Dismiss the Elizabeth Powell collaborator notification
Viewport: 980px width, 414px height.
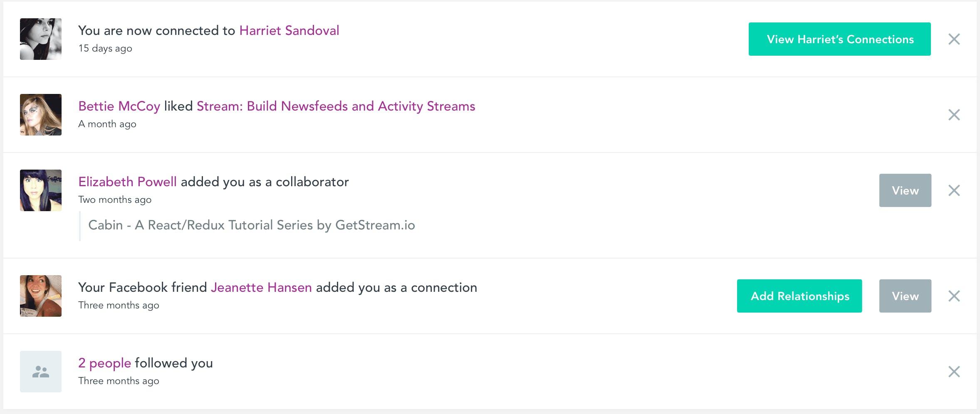click(954, 190)
